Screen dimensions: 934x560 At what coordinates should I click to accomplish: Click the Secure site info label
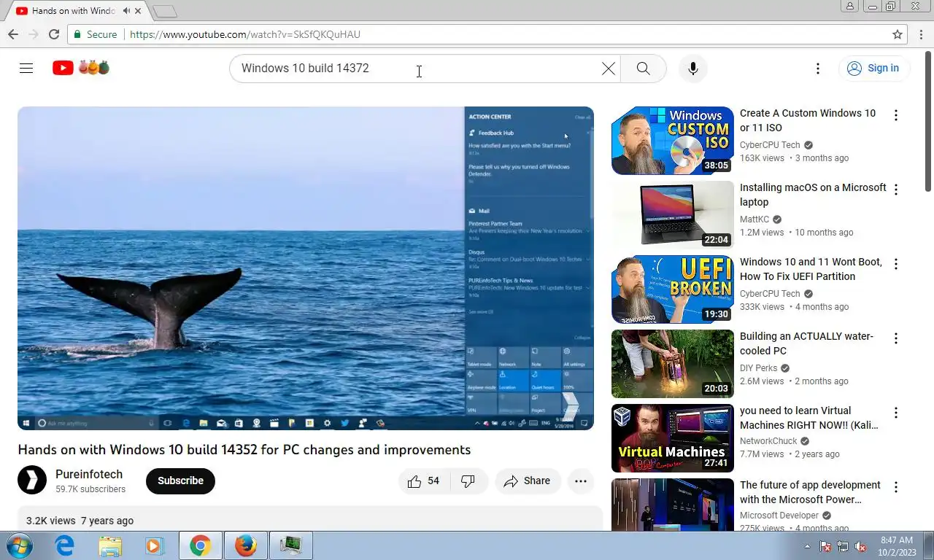(x=95, y=34)
